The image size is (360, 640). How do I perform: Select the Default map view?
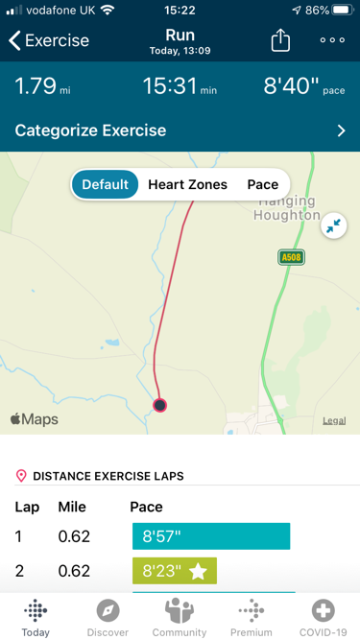click(x=105, y=184)
